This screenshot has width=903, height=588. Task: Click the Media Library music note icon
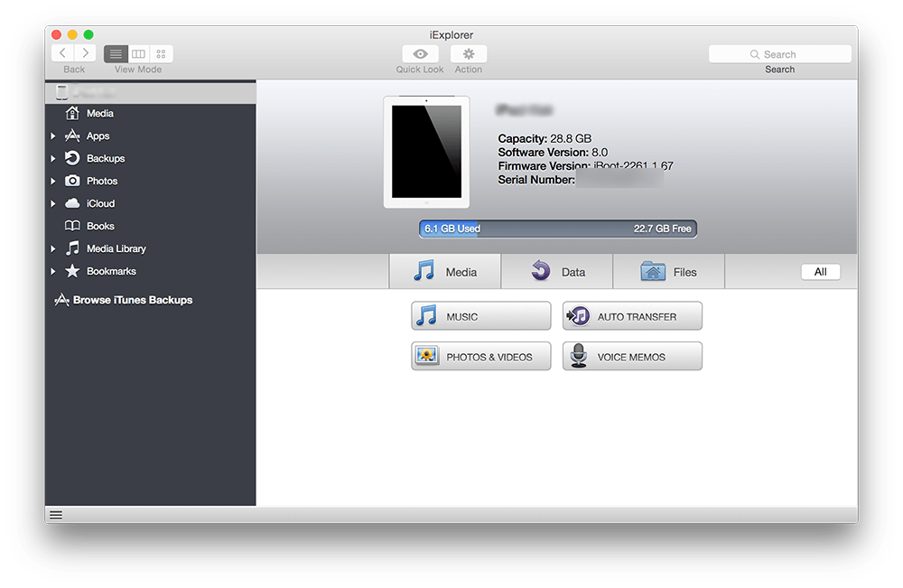tap(72, 248)
